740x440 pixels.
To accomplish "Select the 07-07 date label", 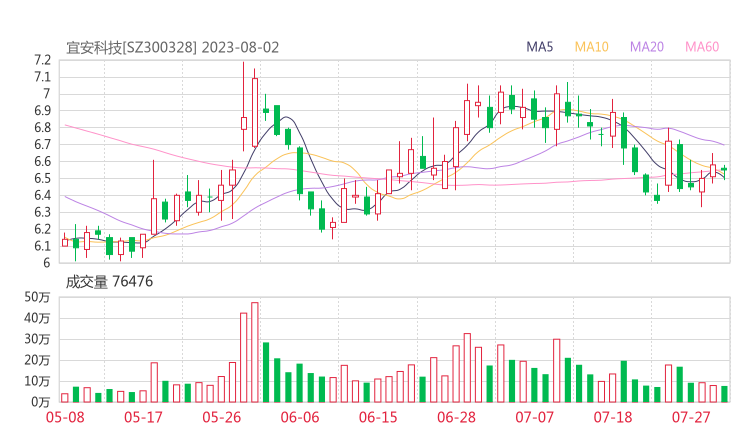I will 534,418.
